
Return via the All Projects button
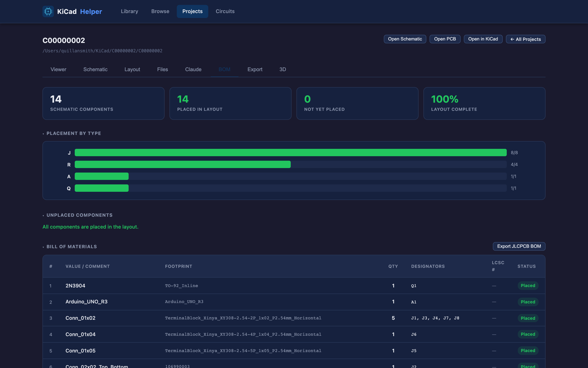coord(526,39)
